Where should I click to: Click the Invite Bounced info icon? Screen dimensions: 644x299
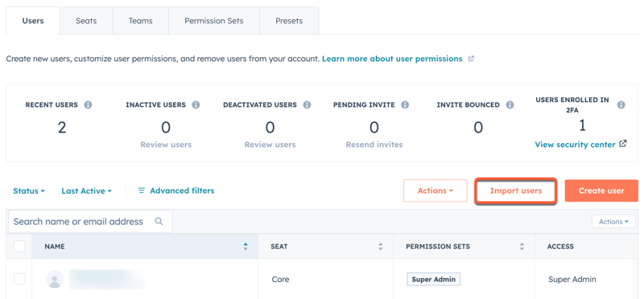pos(510,105)
